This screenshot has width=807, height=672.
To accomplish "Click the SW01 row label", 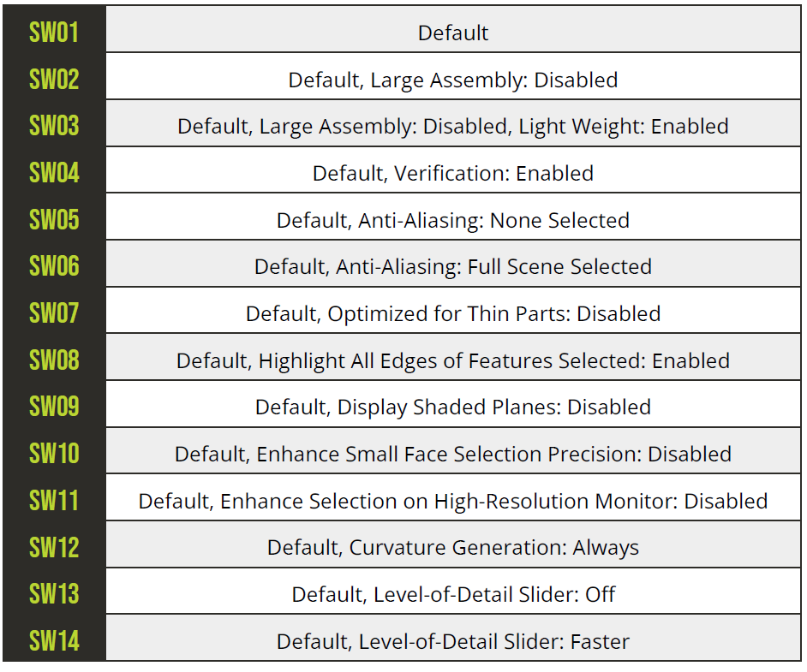I will click(x=54, y=33).
